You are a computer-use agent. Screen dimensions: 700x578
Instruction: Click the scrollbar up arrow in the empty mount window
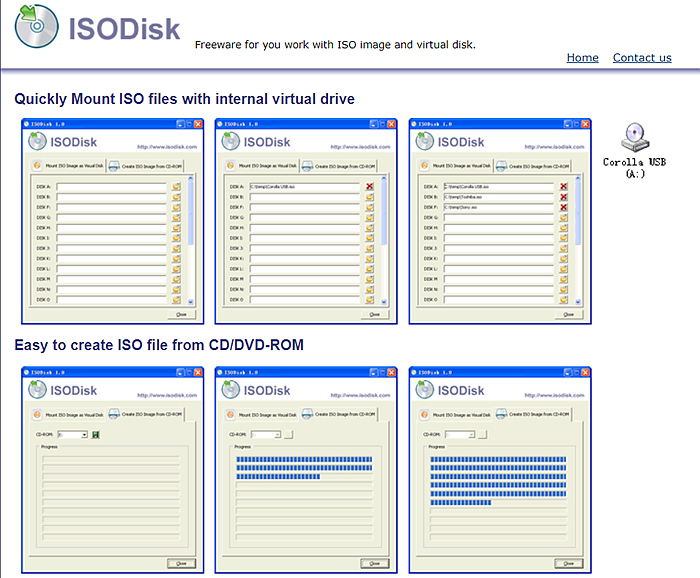(191, 178)
